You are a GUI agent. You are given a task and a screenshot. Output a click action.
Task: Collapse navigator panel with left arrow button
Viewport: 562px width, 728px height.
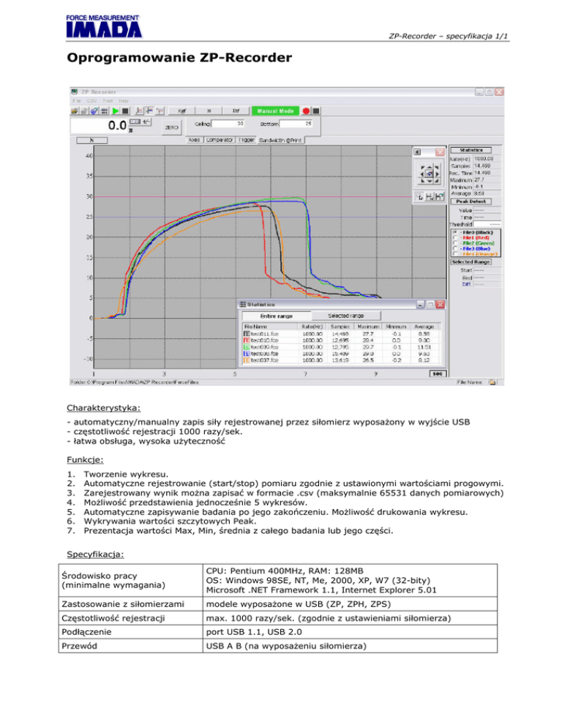(418, 152)
